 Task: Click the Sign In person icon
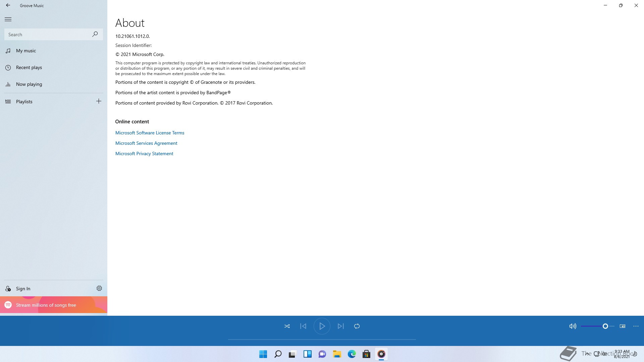pyautogui.click(x=8, y=289)
